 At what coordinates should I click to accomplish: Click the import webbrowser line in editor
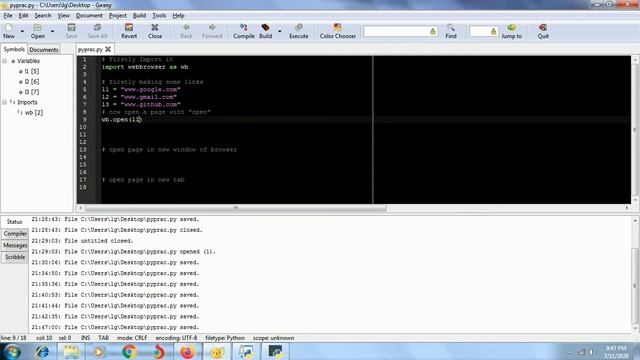tap(145, 67)
